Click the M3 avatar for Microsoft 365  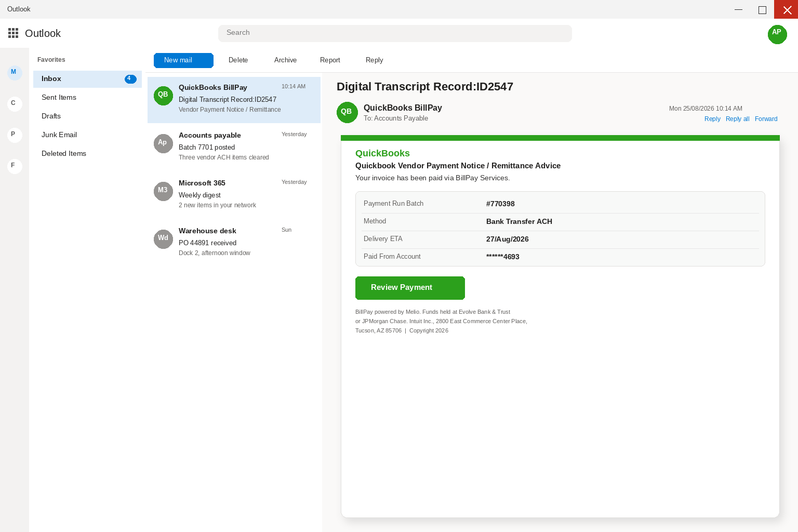(163, 191)
